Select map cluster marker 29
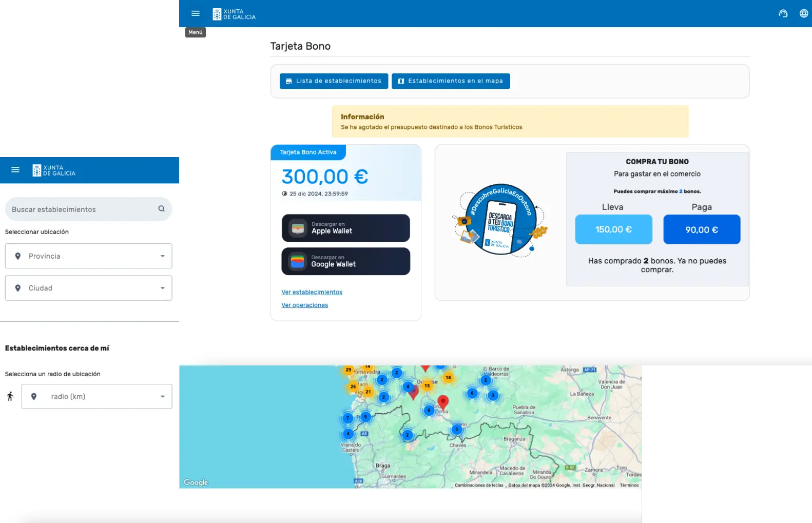 pyautogui.click(x=349, y=370)
